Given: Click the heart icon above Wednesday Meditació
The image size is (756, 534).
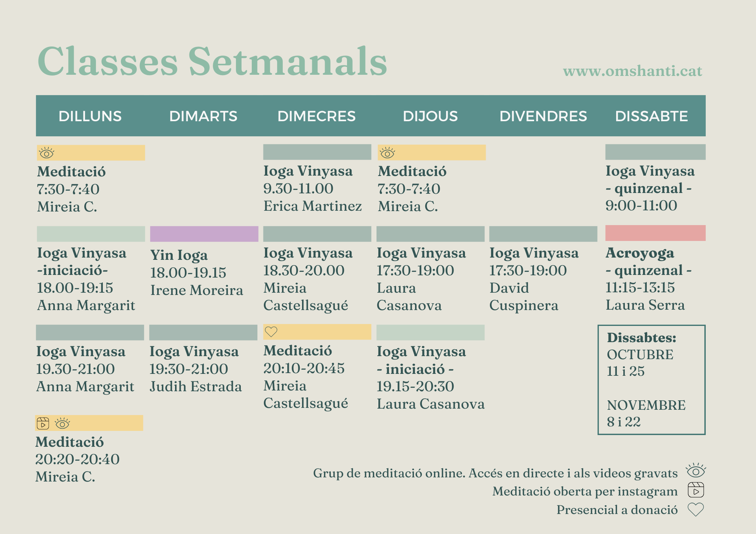Looking at the screenshot, I should click(x=271, y=332).
